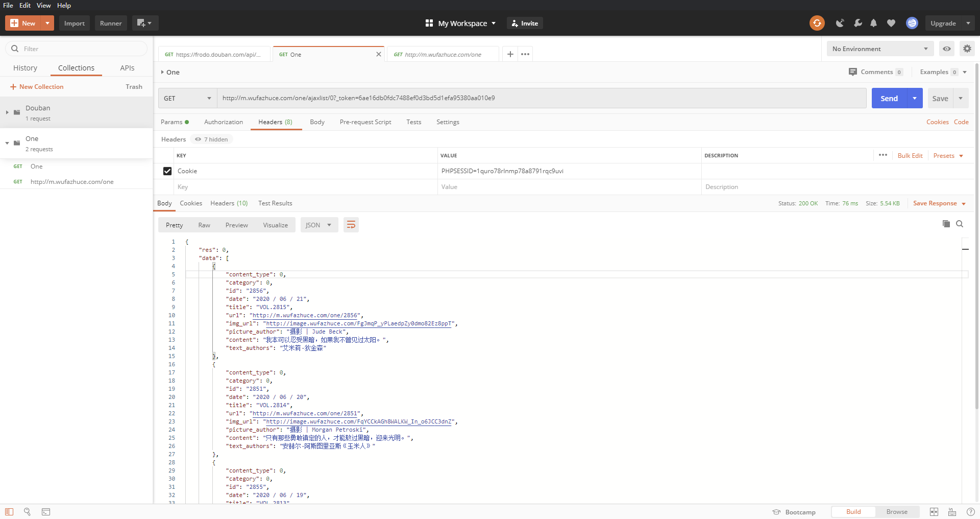Open the View menu
Viewport: 980px width, 519px height.
pyautogui.click(x=43, y=5)
